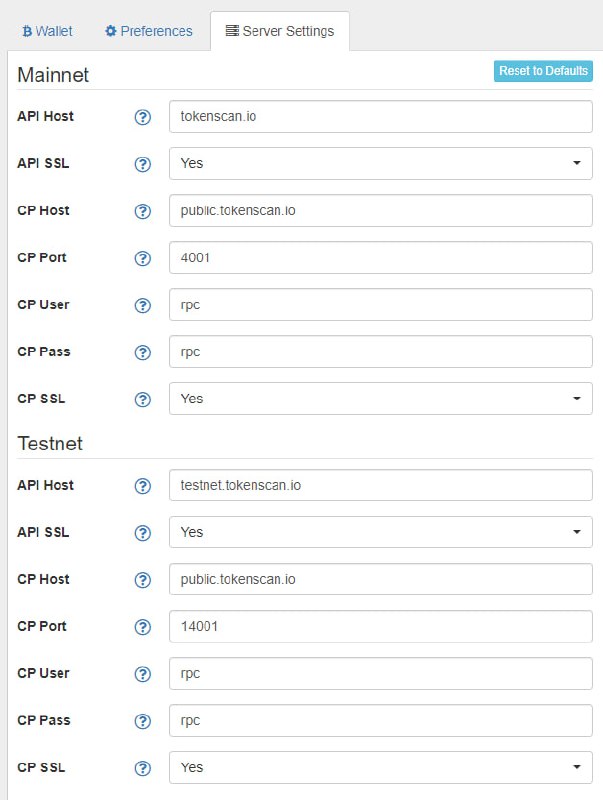This screenshot has width=603, height=800.
Task: Expand the Testnet API SSL dropdown
Action: (381, 532)
